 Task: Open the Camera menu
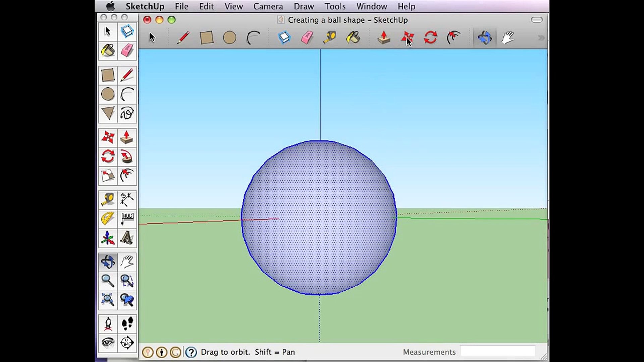click(x=268, y=6)
